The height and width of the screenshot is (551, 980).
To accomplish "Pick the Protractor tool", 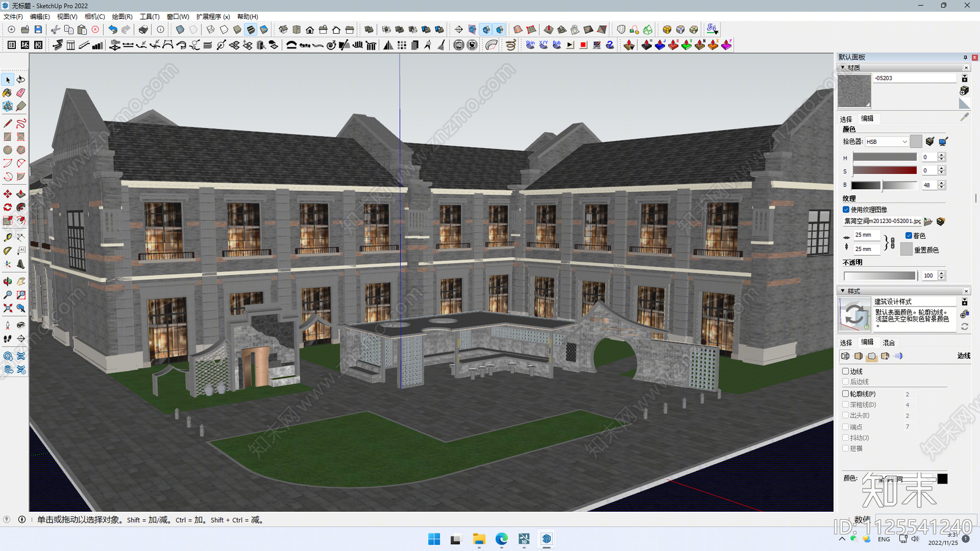I will (x=8, y=250).
